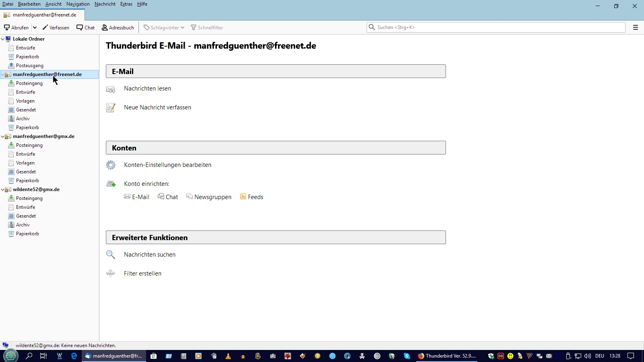Open the Thunderbird Ver. 52.9 Firefox taskbar window
644x362 pixels.
coord(447,356)
